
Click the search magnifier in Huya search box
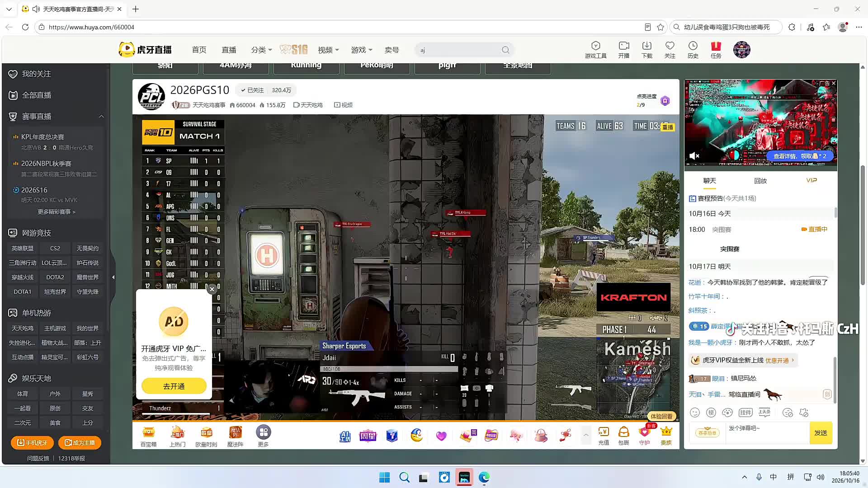(505, 50)
